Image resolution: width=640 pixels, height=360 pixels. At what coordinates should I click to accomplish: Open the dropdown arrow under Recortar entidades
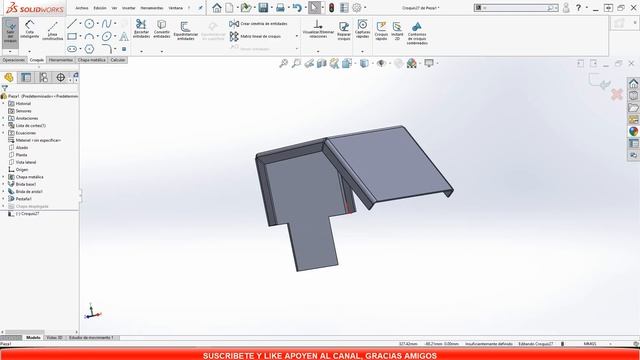coord(141,51)
